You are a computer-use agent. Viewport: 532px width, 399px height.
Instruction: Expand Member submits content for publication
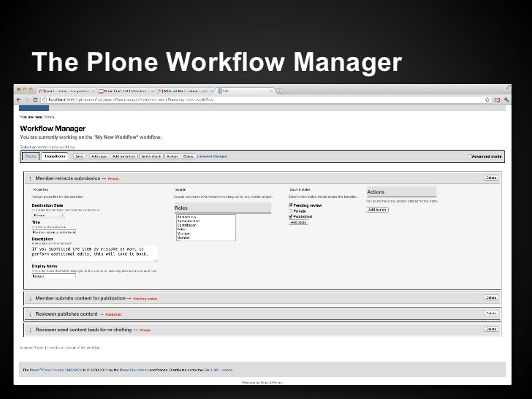point(30,299)
